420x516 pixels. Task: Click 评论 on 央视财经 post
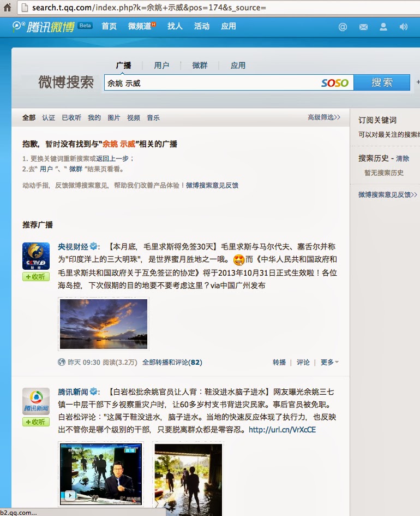[303, 363]
